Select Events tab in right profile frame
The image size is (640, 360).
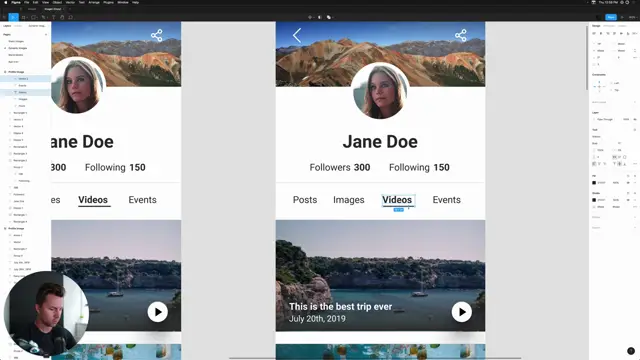click(447, 200)
